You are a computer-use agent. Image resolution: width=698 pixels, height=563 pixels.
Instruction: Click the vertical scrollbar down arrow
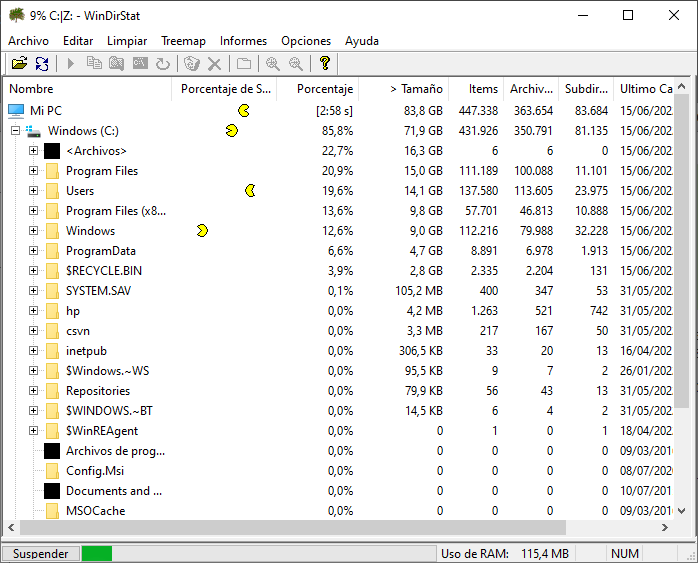[681, 511]
